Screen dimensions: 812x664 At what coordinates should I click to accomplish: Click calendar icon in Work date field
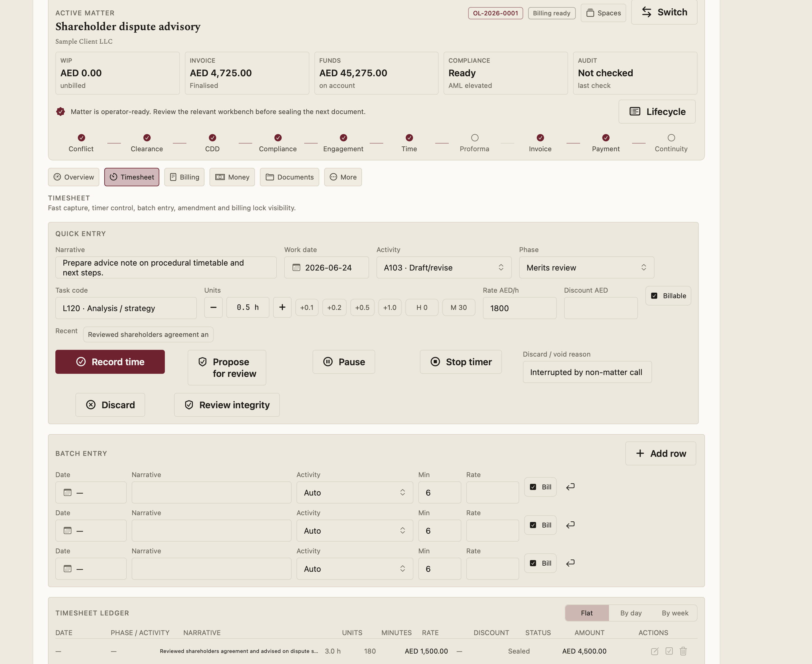tap(296, 268)
